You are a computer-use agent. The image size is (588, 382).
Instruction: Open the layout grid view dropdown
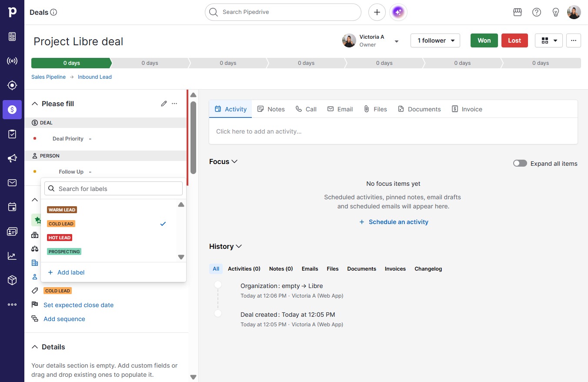(549, 40)
